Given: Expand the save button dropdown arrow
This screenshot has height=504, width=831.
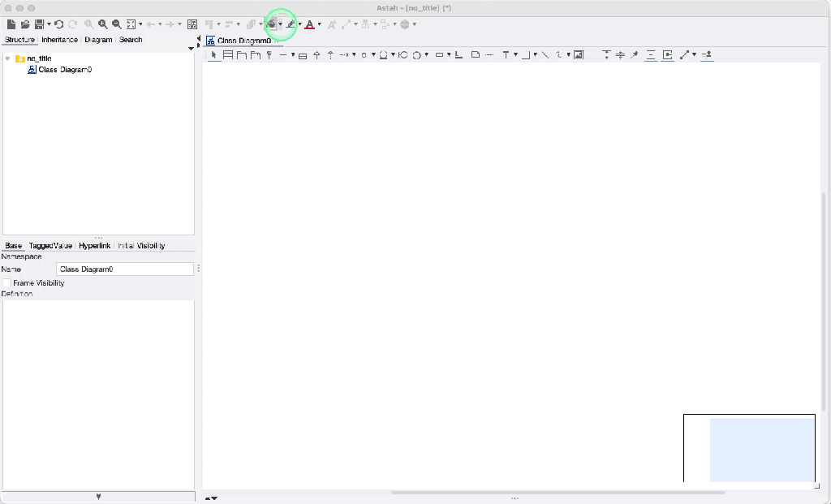Looking at the screenshot, I should 49,24.
